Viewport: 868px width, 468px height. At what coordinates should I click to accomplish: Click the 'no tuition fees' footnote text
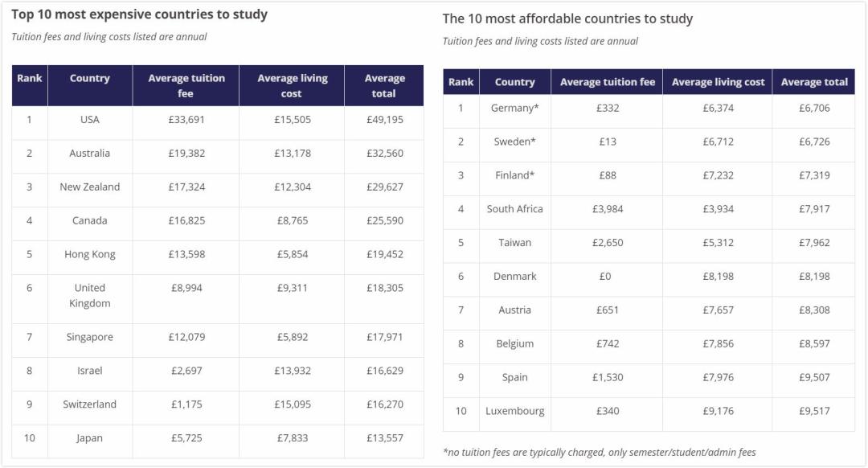coord(600,452)
